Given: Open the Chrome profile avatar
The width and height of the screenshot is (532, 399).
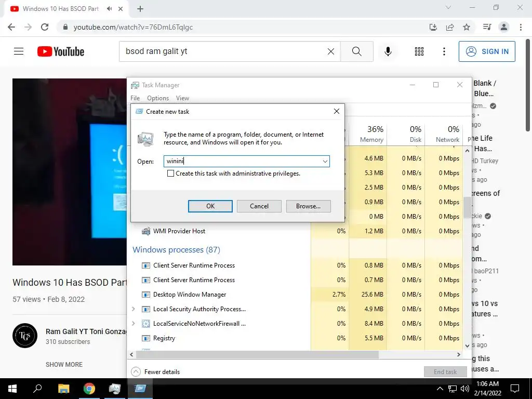Looking at the screenshot, I should pos(504,27).
